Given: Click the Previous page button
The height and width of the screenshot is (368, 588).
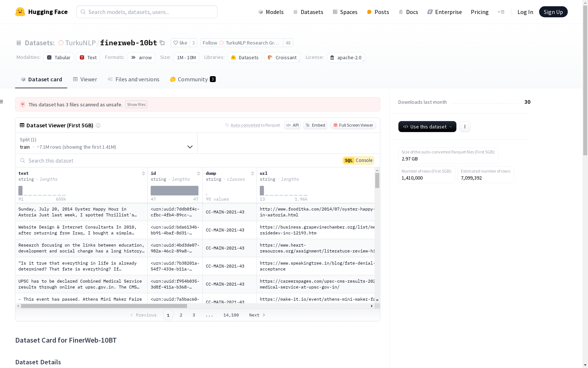Looking at the screenshot, I should (143, 315).
